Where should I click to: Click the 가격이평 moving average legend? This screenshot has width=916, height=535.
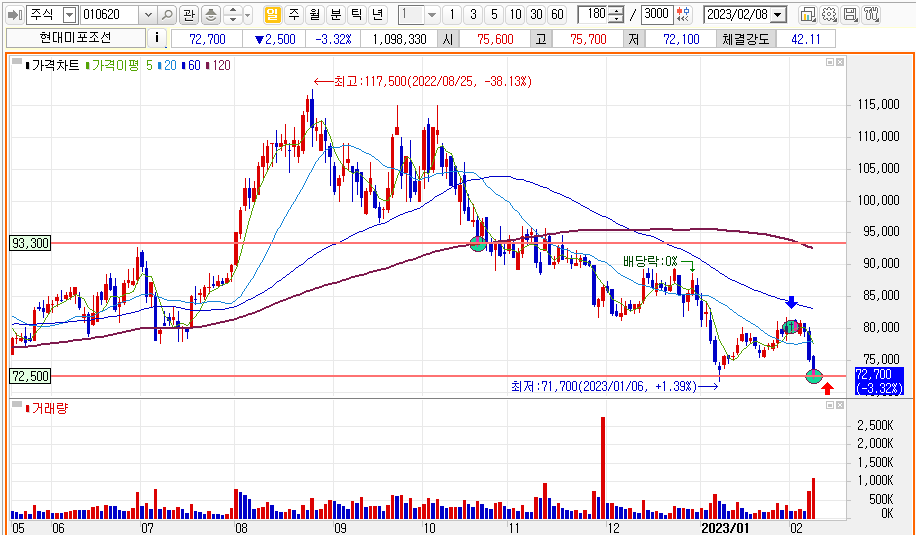click(114, 65)
